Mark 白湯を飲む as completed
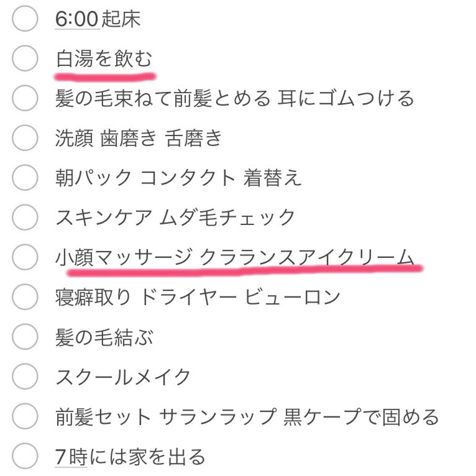The image size is (476, 476). (25, 59)
